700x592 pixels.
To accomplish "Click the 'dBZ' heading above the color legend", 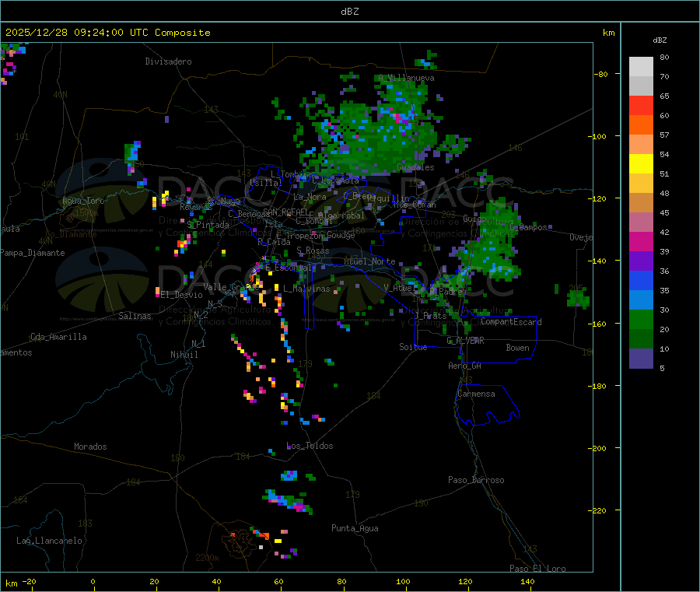I will click(x=660, y=40).
